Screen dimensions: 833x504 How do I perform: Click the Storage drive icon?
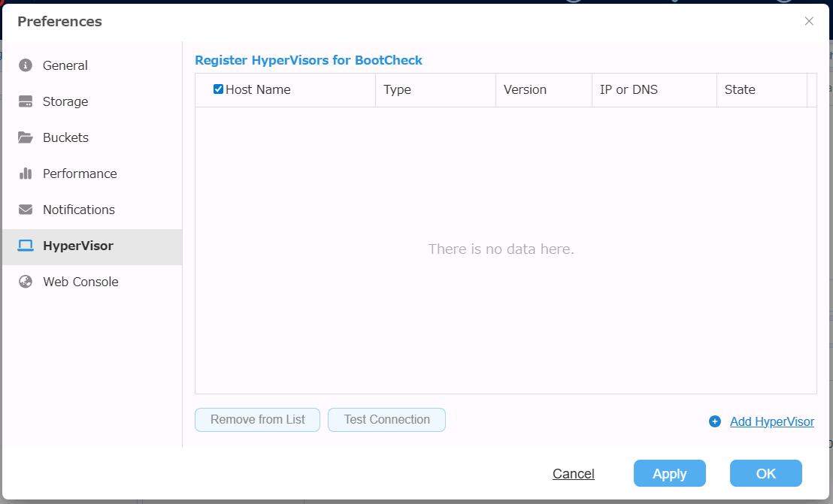tap(26, 101)
